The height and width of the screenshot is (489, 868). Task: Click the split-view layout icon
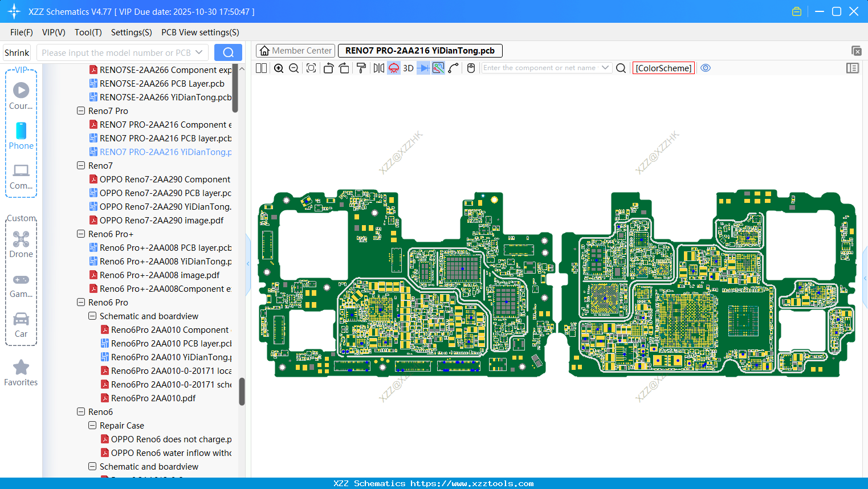[x=262, y=68]
